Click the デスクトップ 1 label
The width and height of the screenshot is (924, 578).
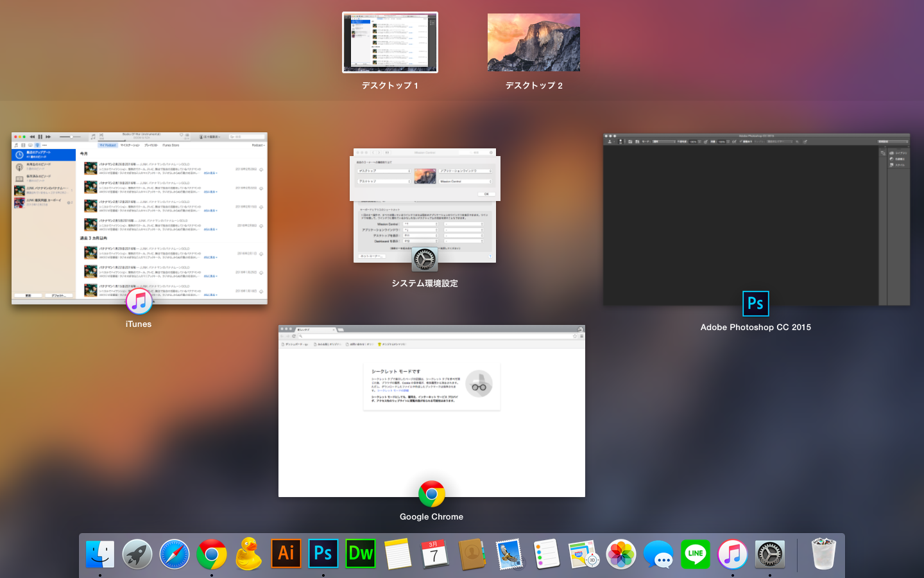click(x=390, y=85)
